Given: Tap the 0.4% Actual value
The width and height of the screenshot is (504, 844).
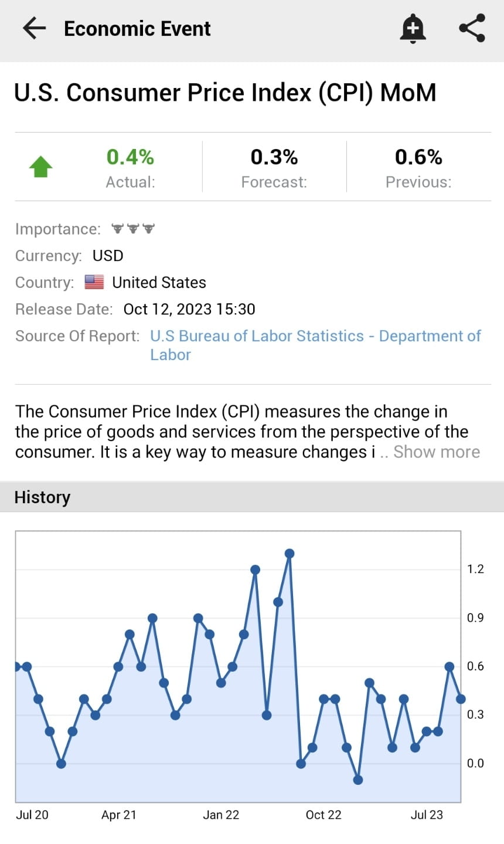Looking at the screenshot, I should pyautogui.click(x=130, y=157).
